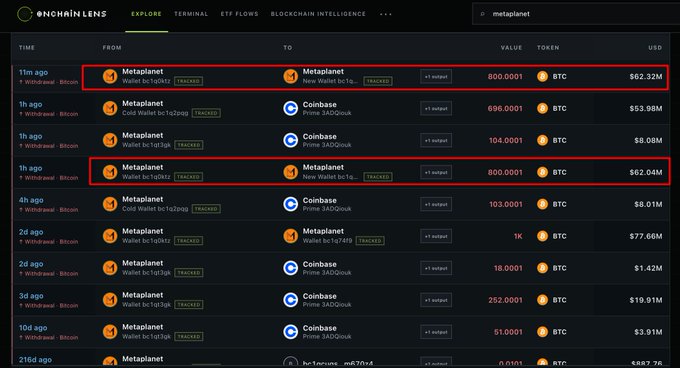Click the TO column header
The height and width of the screenshot is (368, 680).
coord(288,48)
